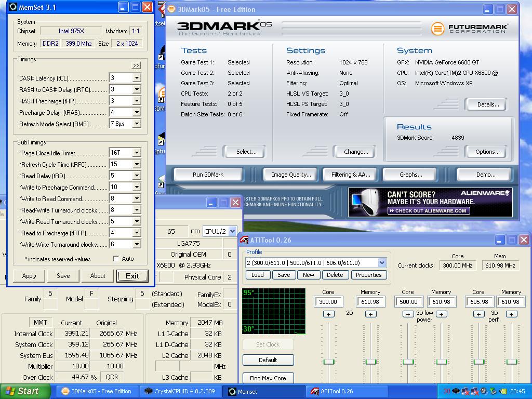The width and height of the screenshot is (532, 399).
Task: Open the Precharge Delay (tRAS) dropdown
Action: (x=137, y=112)
